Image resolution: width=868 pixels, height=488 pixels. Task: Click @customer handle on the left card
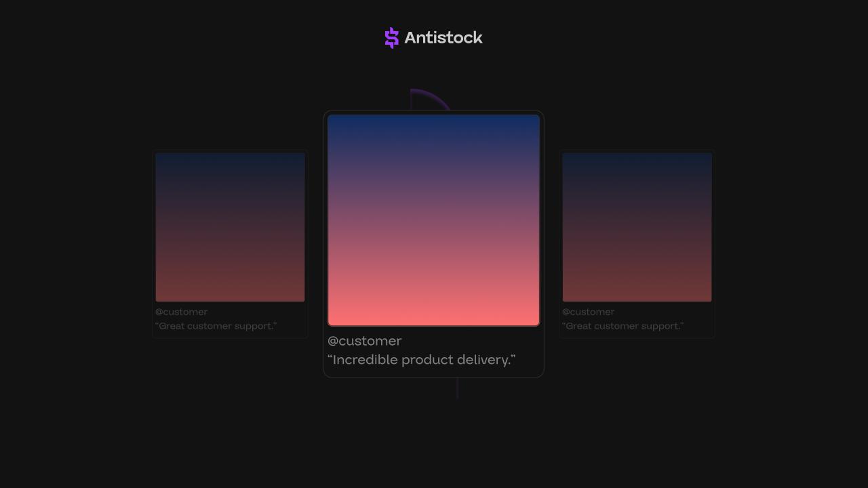tap(181, 312)
